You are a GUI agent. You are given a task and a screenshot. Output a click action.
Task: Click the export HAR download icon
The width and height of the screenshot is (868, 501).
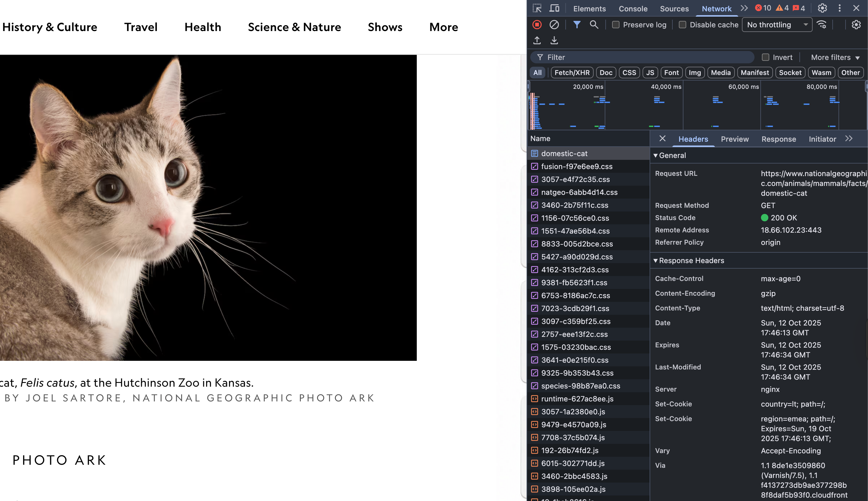pos(554,41)
